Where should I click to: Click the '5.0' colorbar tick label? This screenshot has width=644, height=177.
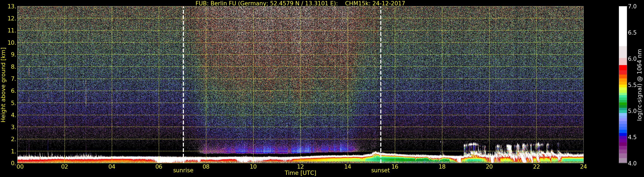pyautogui.click(x=632, y=111)
